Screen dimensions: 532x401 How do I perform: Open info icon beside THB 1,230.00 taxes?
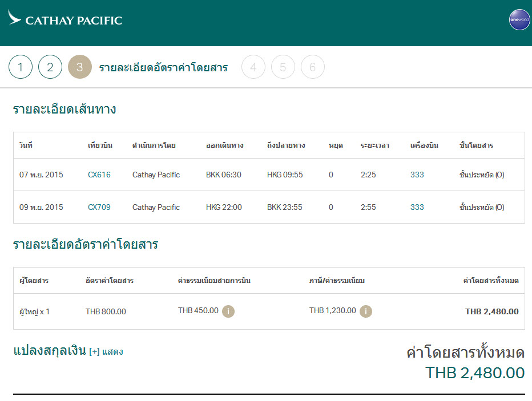point(365,311)
